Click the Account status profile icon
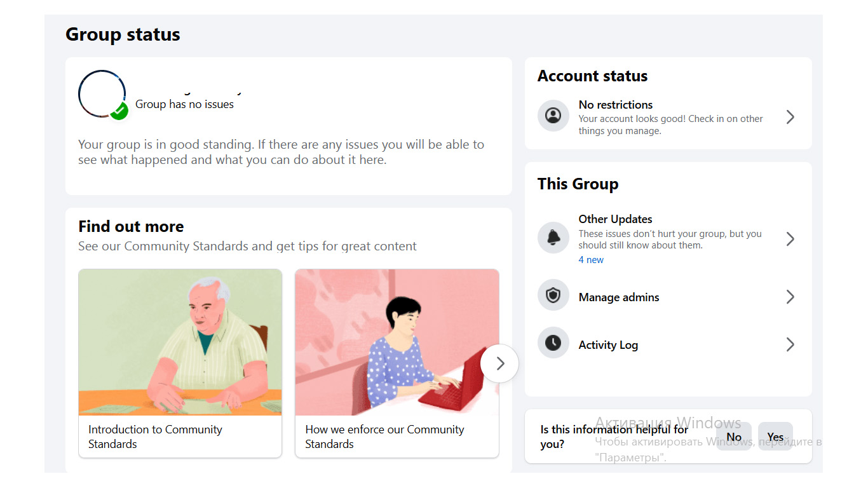The width and height of the screenshot is (868, 488). (x=553, y=116)
